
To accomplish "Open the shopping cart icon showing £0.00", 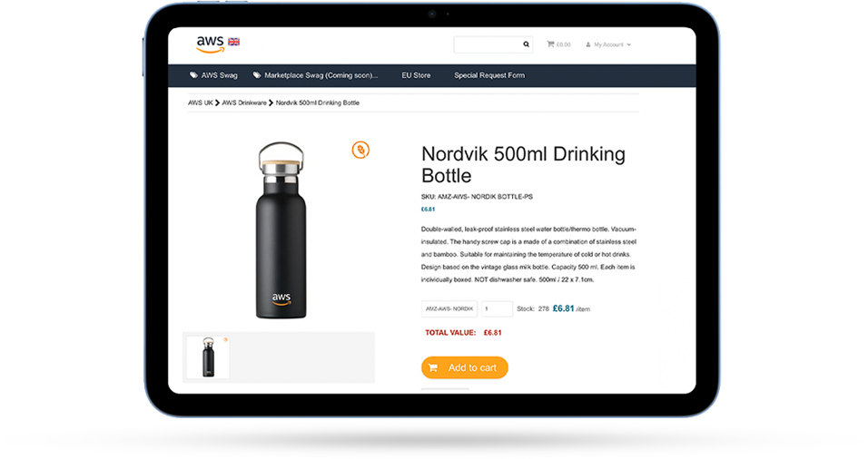I will [550, 44].
